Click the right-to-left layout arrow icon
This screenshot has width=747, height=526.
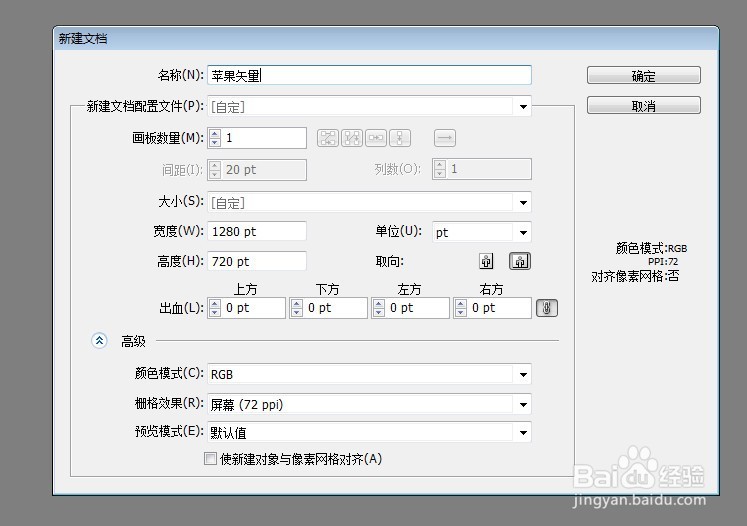(x=445, y=138)
